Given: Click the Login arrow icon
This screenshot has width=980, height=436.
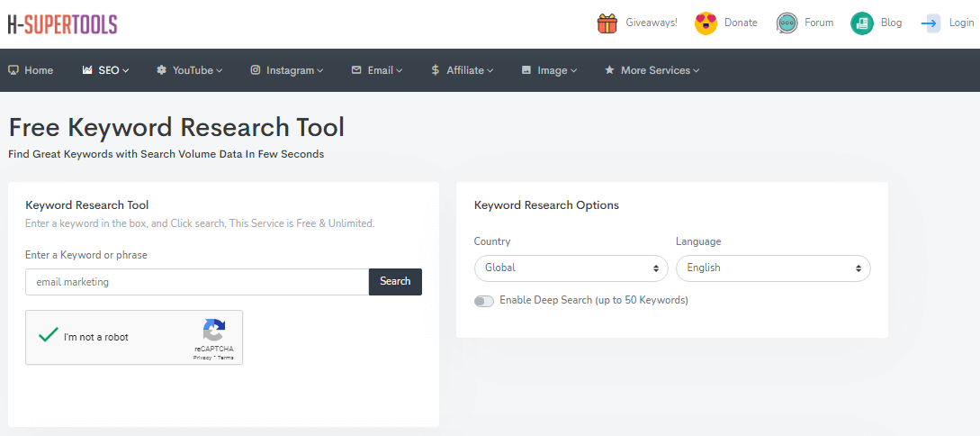Looking at the screenshot, I should coord(931,23).
